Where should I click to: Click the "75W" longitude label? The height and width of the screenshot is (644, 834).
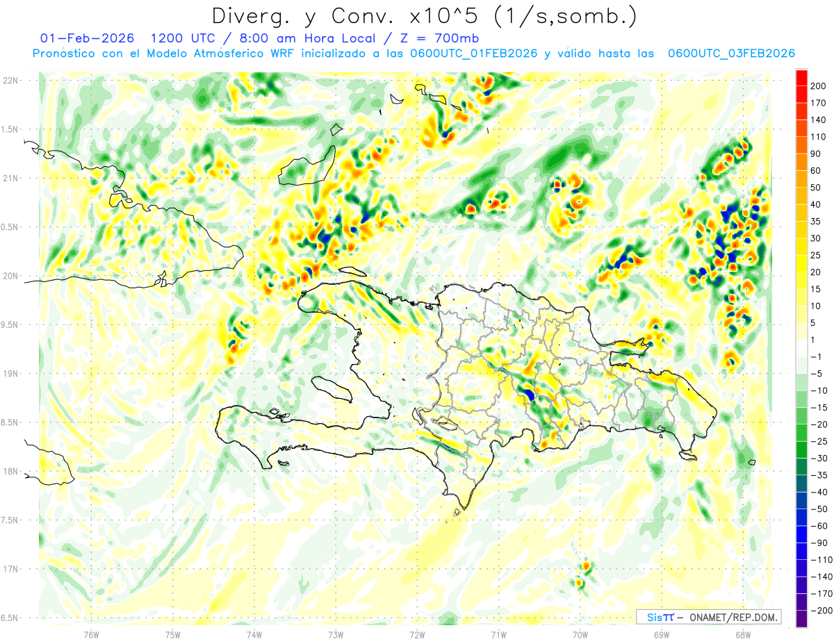(173, 635)
